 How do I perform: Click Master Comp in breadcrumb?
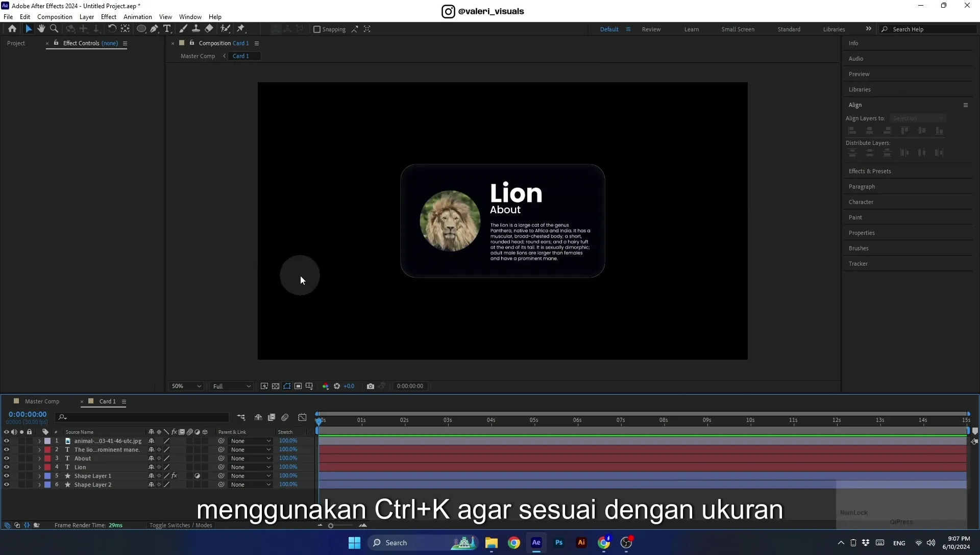point(198,56)
